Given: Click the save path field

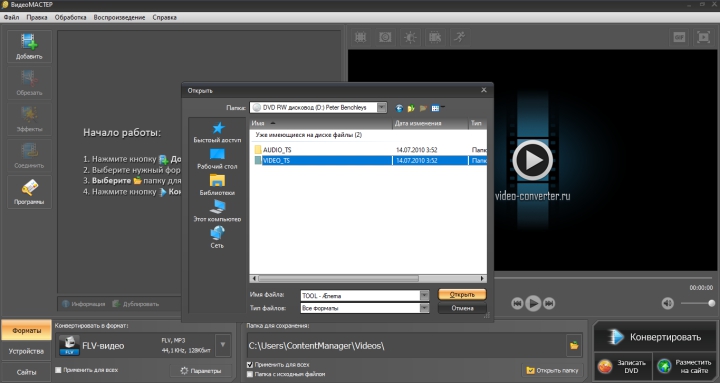Looking at the screenshot, I should (x=405, y=345).
